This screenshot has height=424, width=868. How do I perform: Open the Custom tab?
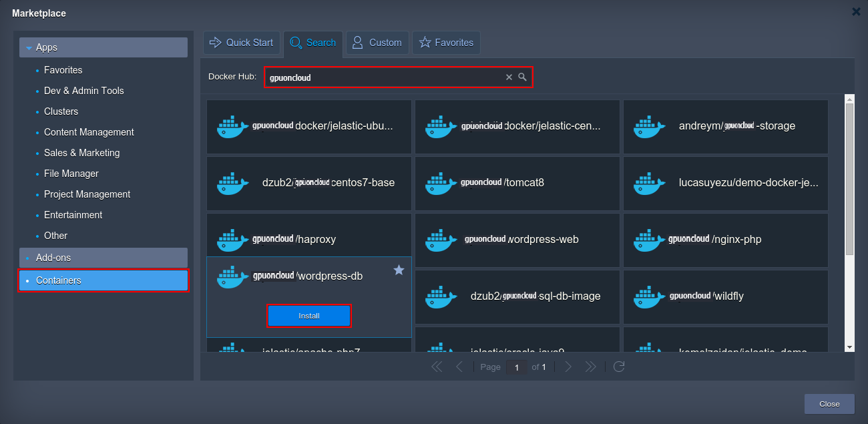377,43
